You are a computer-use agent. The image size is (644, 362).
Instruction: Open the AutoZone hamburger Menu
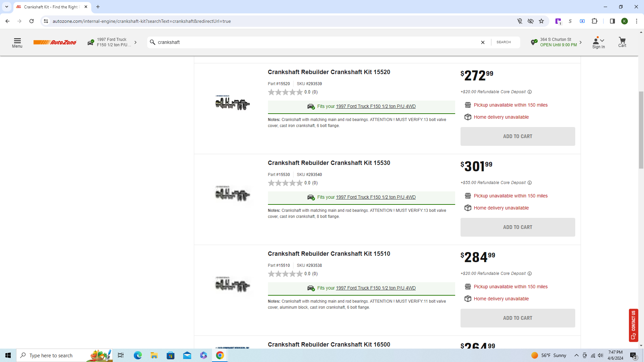coord(17,43)
